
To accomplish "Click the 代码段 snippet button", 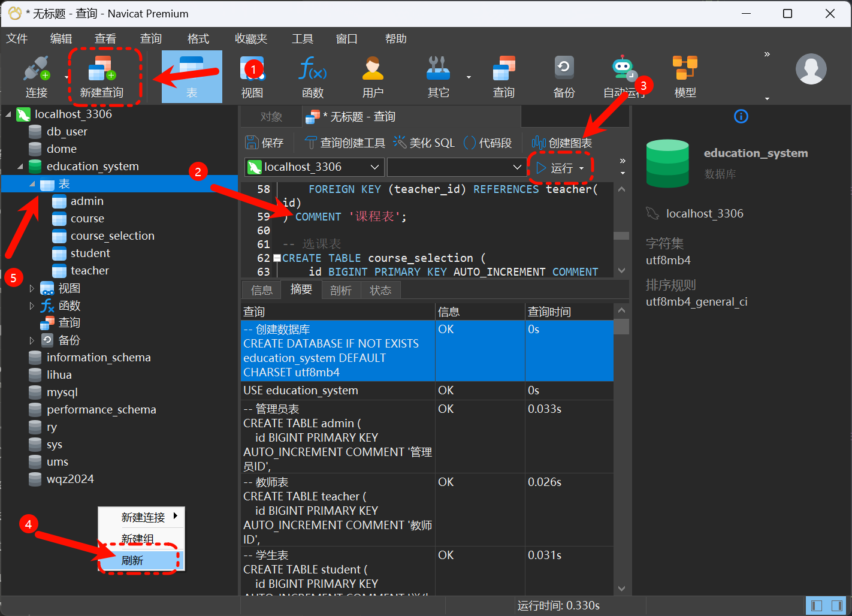I will tap(488, 143).
